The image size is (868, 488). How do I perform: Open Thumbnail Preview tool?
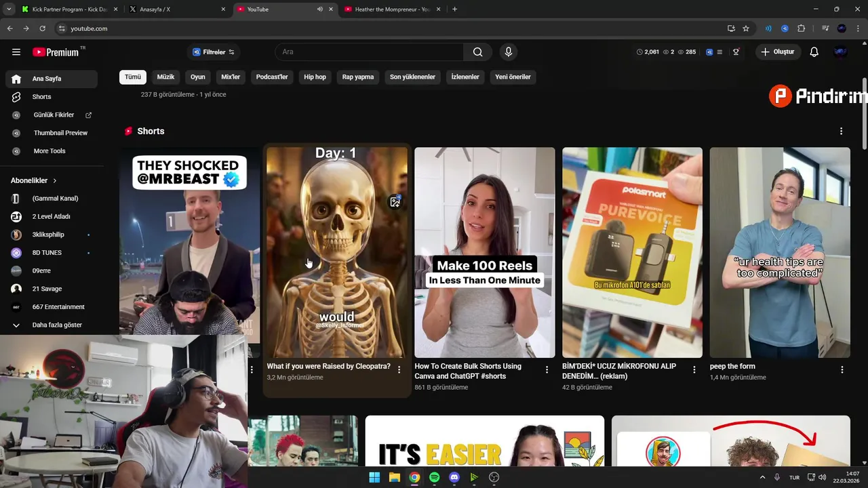click(52, 133)
